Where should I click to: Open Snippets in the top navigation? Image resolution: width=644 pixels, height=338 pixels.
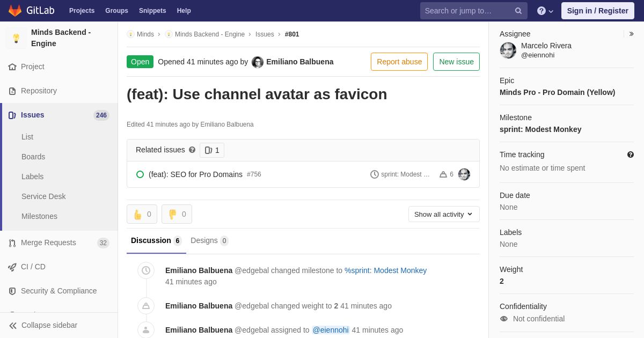(x=152, y=11)
